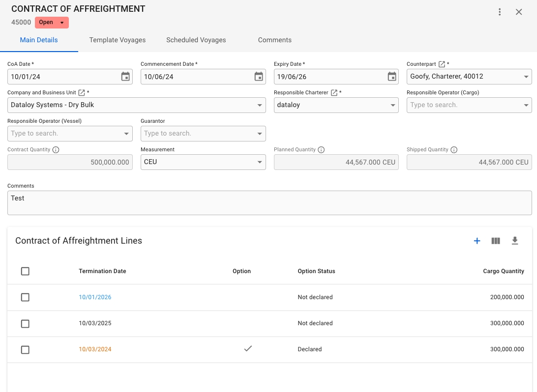
Task: Click the 10/03/2024 termination date link
Action: (x=95, y=349)
